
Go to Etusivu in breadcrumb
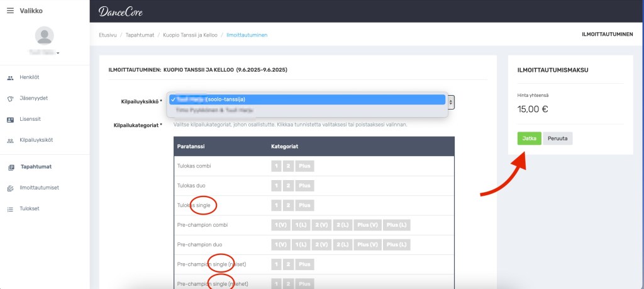(x=108, y=35)
